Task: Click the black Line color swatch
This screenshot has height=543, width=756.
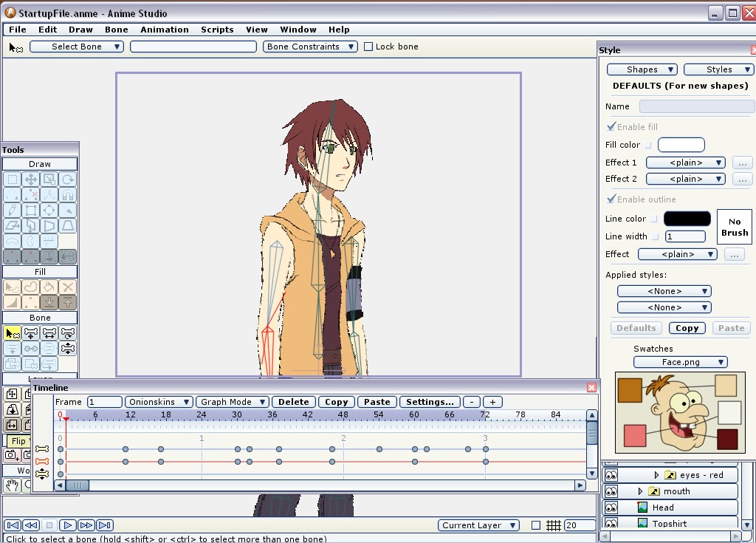Action: click(687, 219)
